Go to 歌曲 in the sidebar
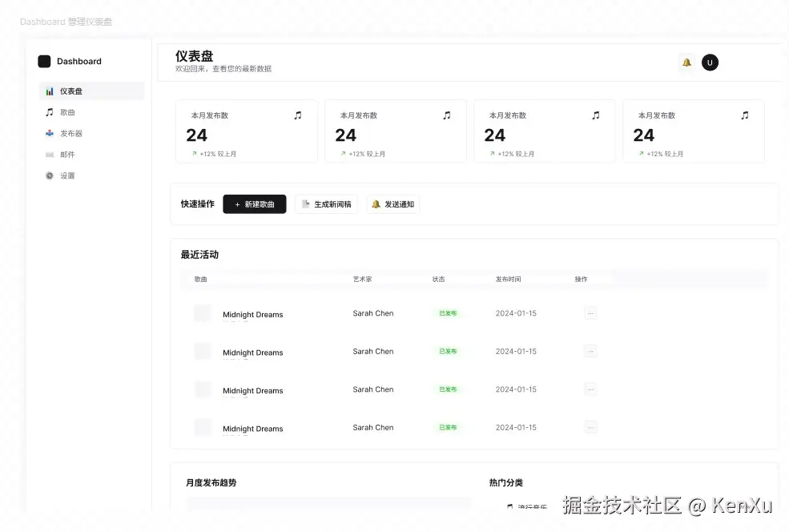Screen dimensions: 789x532 point(91,112)
